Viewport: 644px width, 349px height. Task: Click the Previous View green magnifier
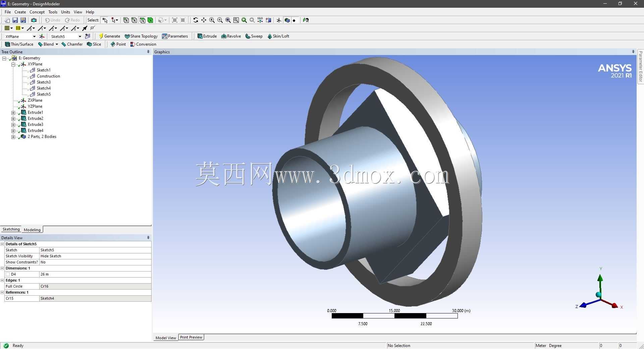244,20
